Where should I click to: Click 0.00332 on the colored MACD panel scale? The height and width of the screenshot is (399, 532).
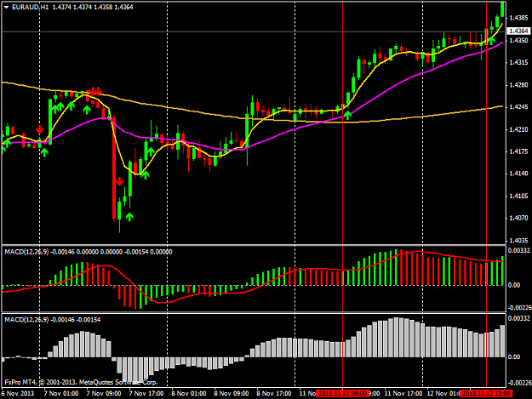(x=518, y=250)
